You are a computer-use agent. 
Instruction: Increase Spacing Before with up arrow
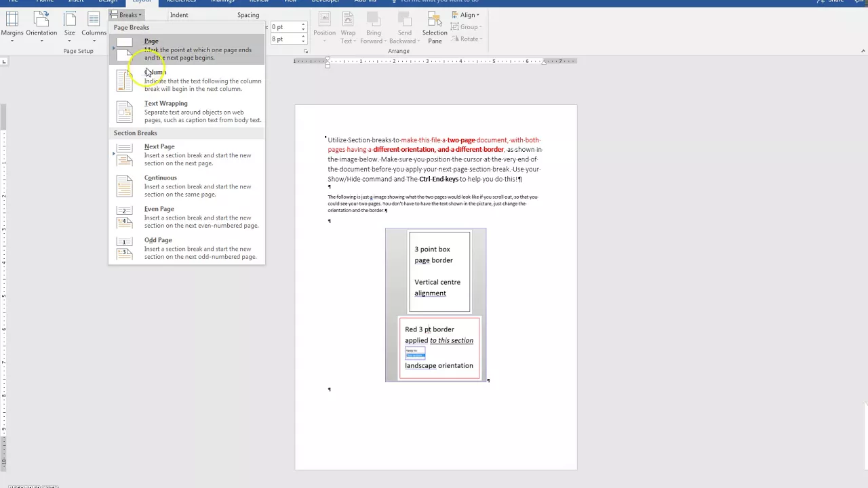(303, 24)
